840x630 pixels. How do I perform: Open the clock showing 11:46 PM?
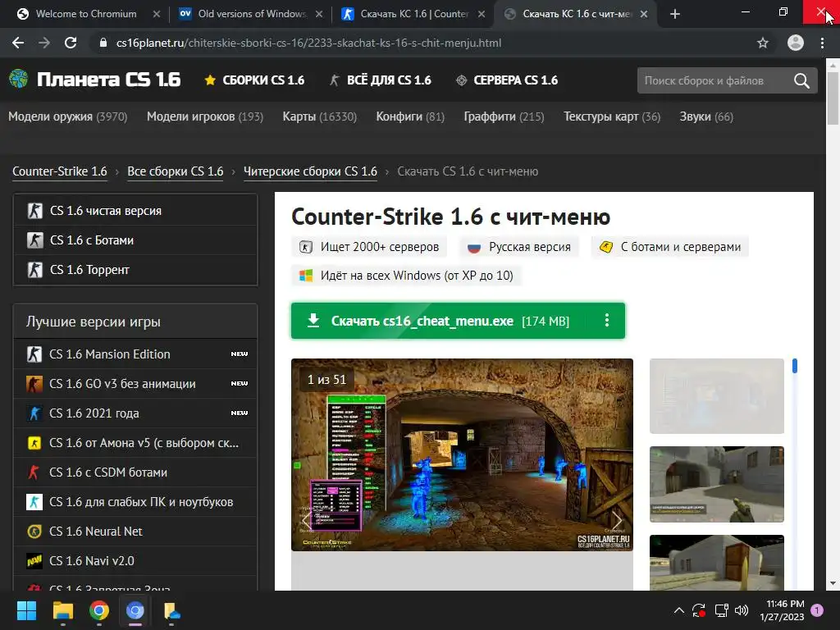click(782, 610)
